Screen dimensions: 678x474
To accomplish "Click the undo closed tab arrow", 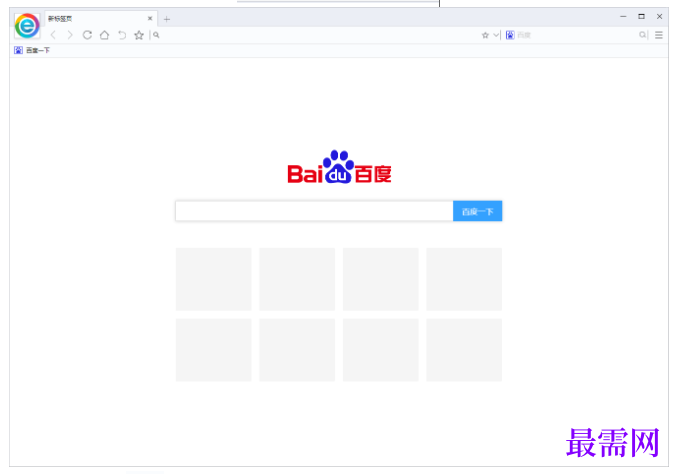I will pyautogui.click(x=122, y=35).
